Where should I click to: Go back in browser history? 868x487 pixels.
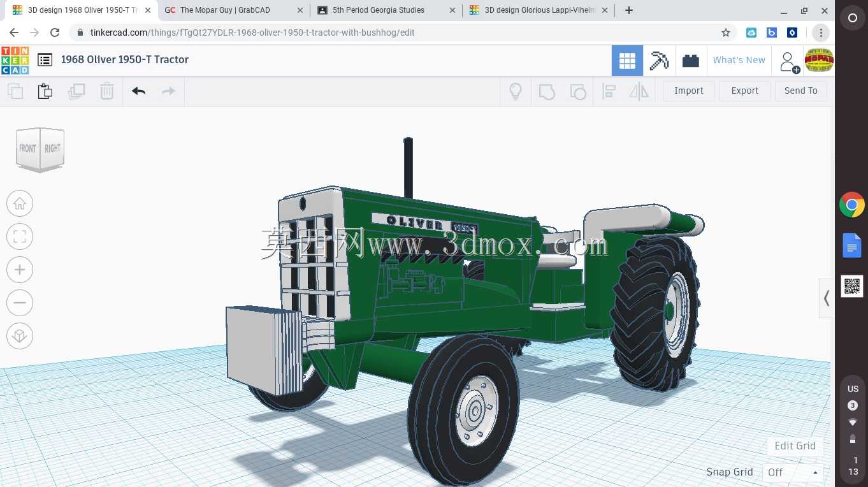coord(14,33)
